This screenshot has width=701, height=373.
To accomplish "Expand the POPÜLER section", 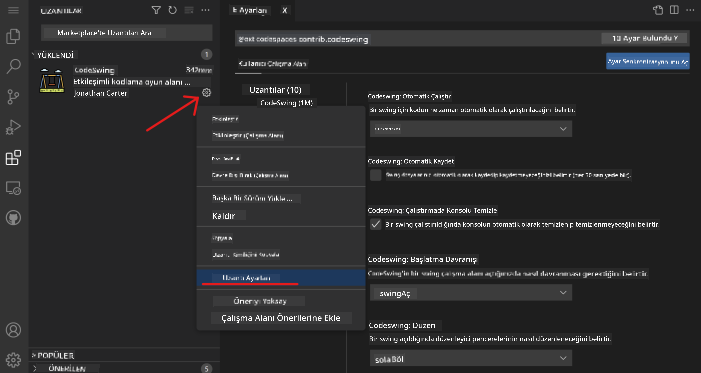I will [54, 356].
